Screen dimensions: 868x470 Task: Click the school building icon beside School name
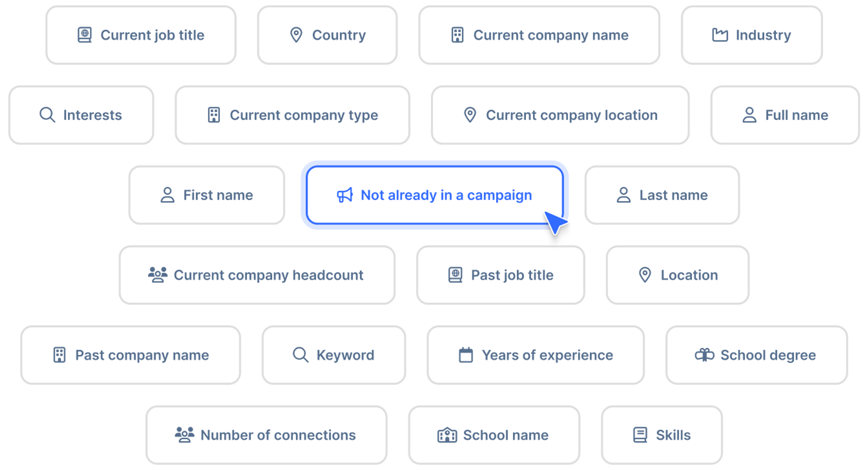[x=447, y=435]
